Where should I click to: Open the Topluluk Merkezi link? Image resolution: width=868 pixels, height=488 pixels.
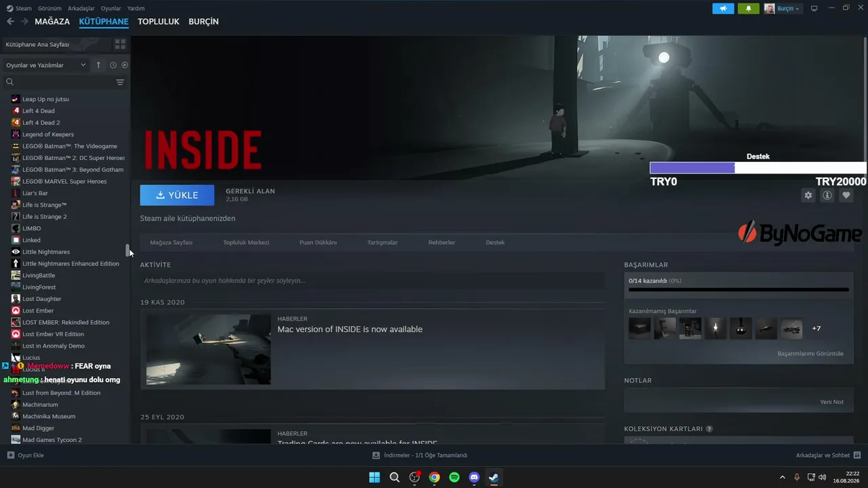click(246, 243)
